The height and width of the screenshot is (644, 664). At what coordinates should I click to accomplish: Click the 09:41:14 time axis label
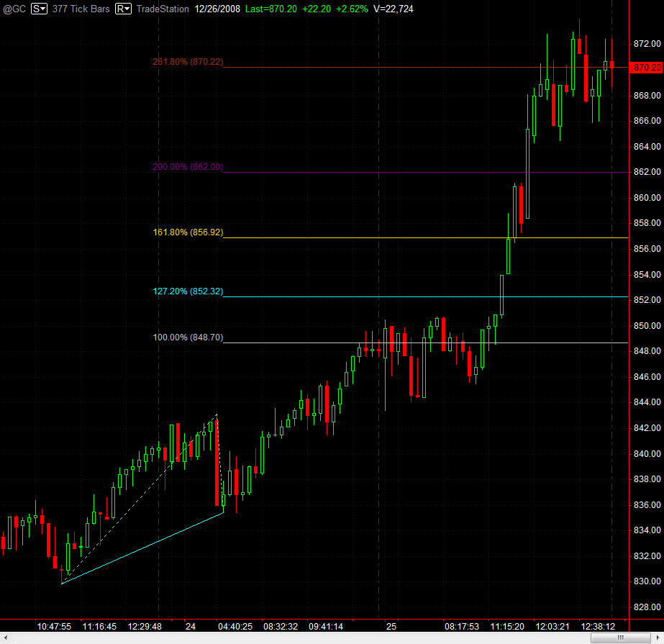pyautogui.click(x=326, y=626)
